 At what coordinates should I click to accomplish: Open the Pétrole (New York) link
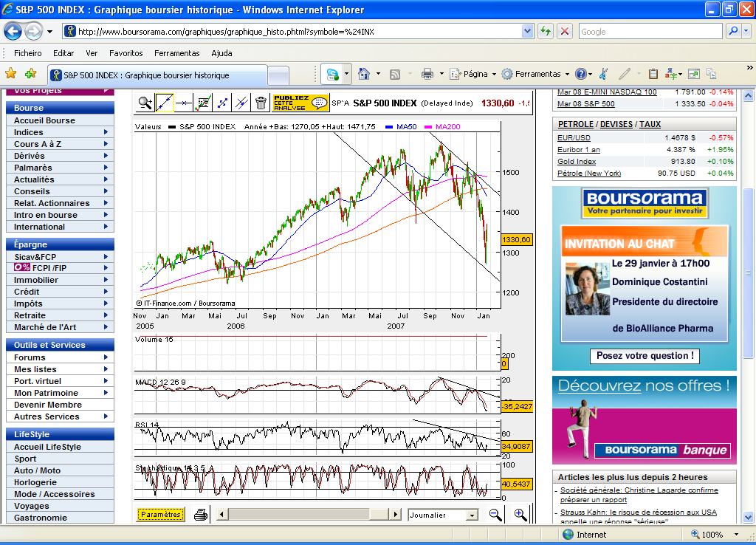click(x=589, y=173)
